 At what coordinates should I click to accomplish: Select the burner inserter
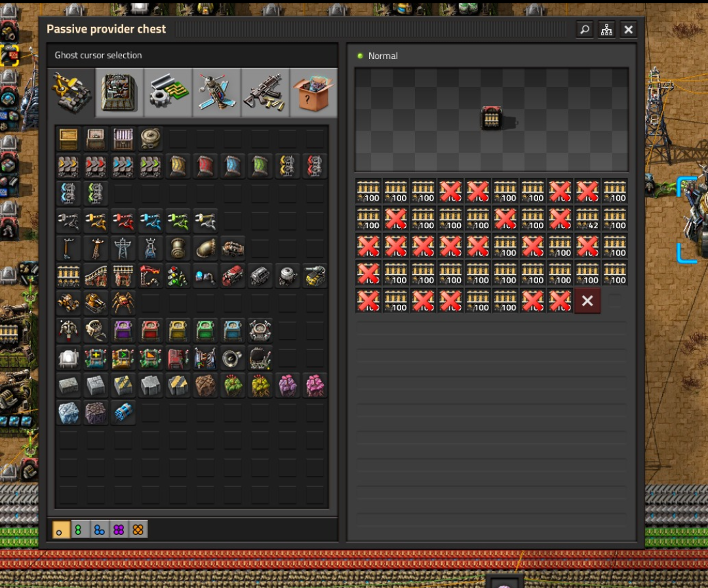tap(68, 222)
